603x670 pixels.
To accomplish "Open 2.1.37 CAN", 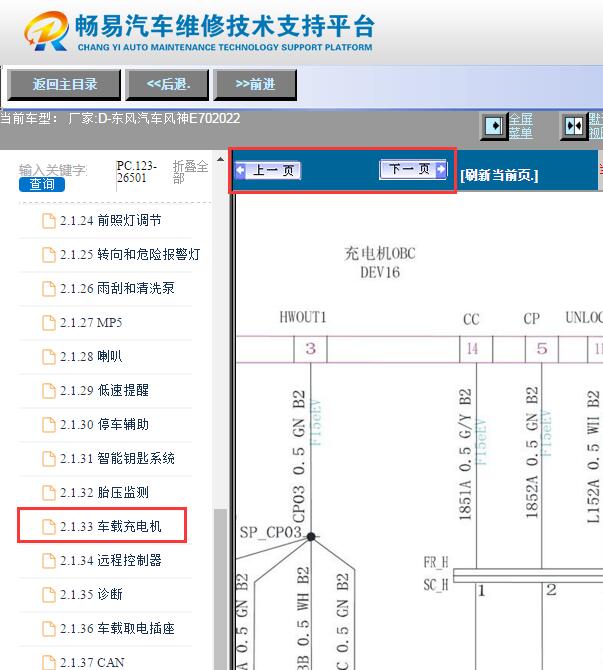I will [92, 662].
